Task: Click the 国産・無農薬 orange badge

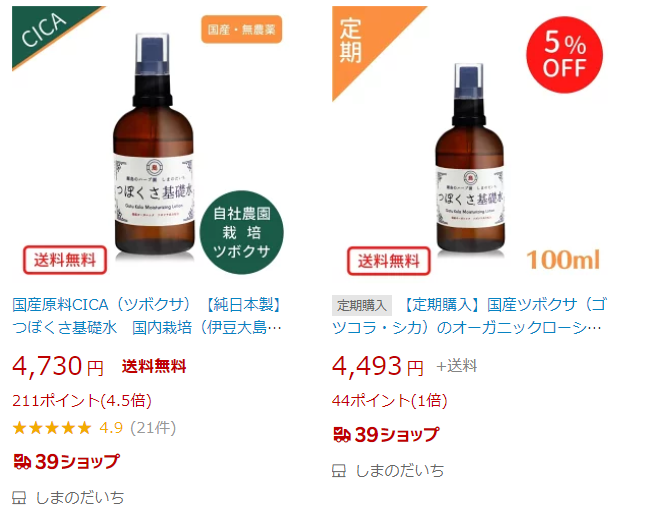Action: (x=242, y=29)
